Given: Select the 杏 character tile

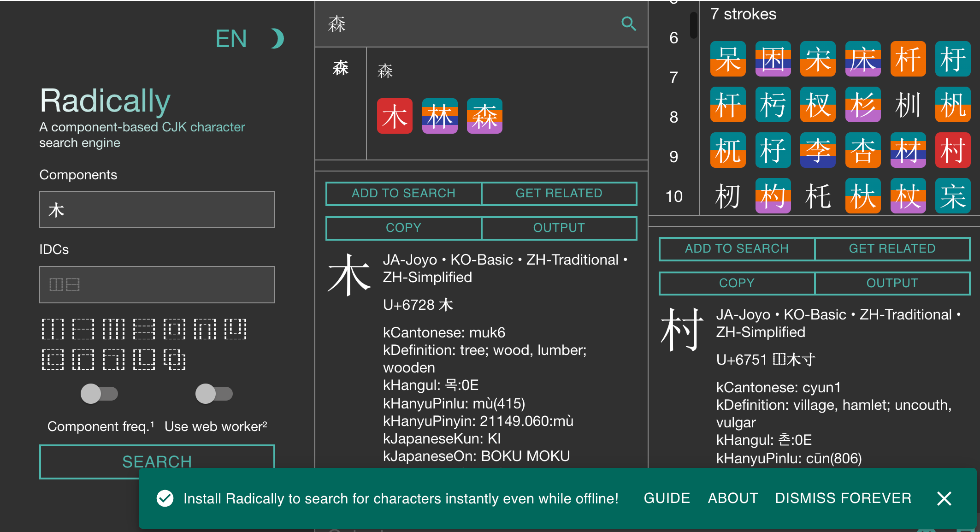Looking at the screenshot, I should 863,150.
